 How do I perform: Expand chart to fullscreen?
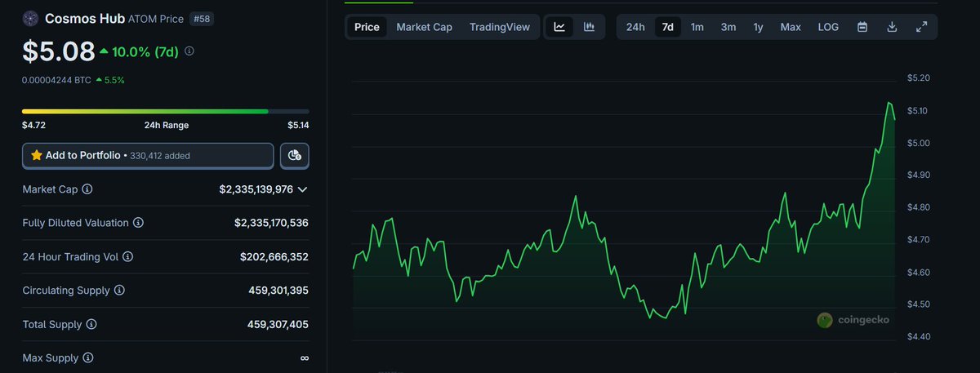(921, 27)
